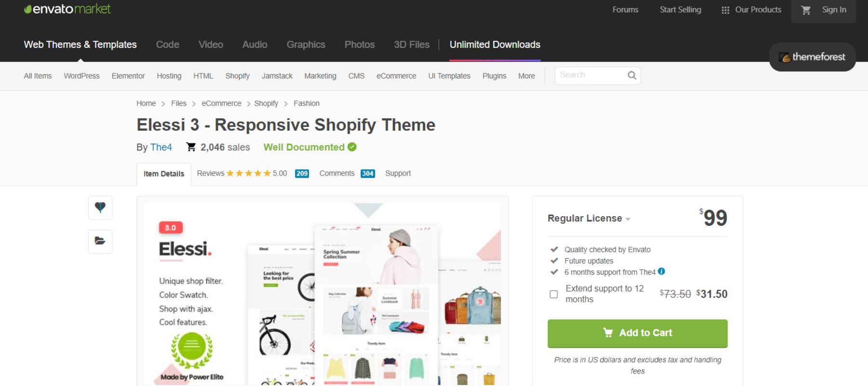868x386 pixels.
Task: Click Hosting category
Action: [169, 76]
